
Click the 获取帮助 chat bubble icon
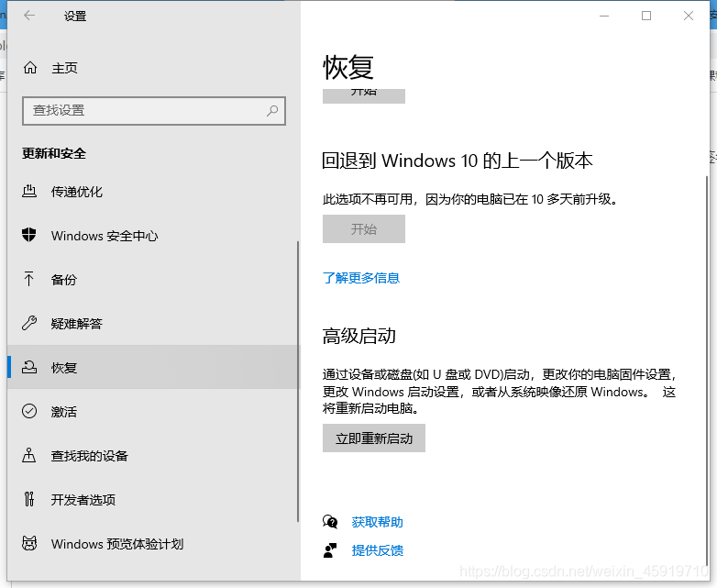330,522
